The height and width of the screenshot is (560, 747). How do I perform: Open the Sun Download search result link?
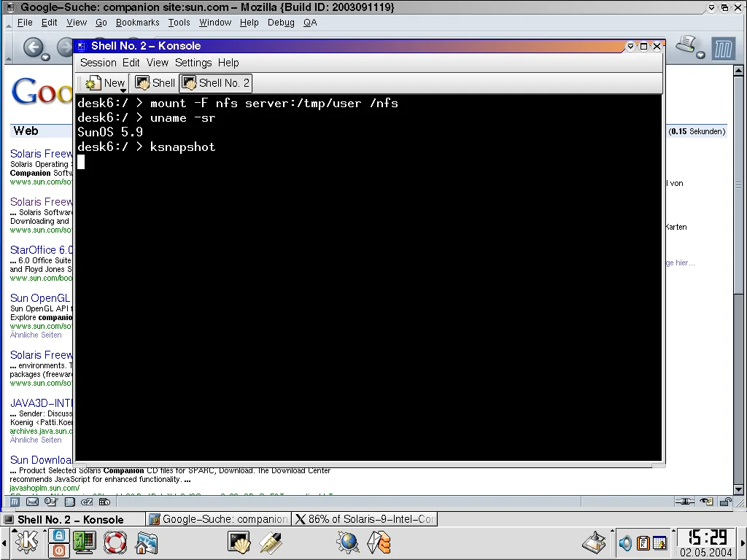tap(41, 460)
